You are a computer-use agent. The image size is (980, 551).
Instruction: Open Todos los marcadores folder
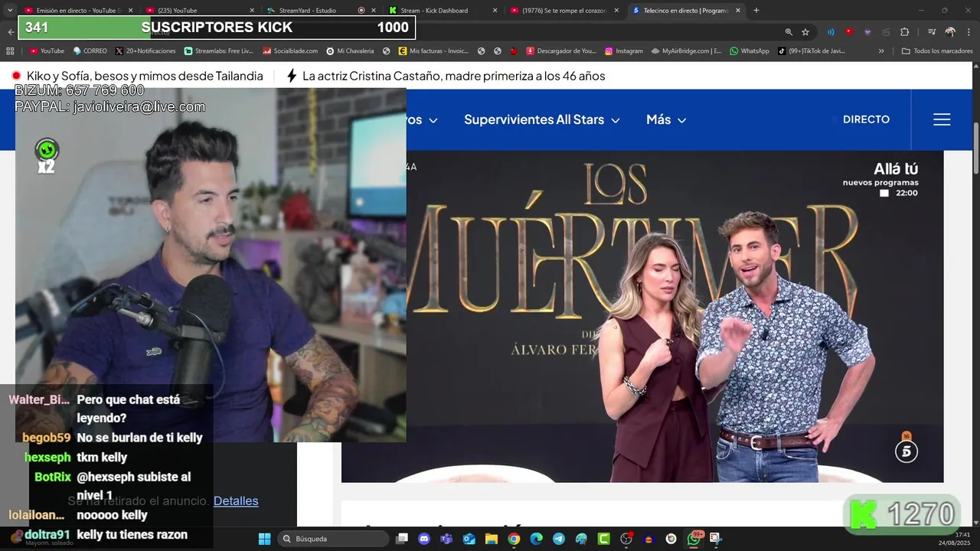(937, 51)
